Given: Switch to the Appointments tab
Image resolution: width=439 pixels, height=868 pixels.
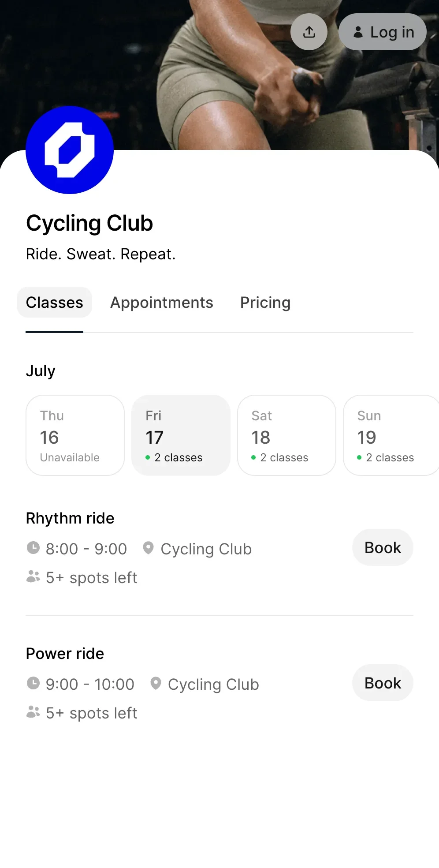Looking at the screenshot, I should (x=162, y=303).
